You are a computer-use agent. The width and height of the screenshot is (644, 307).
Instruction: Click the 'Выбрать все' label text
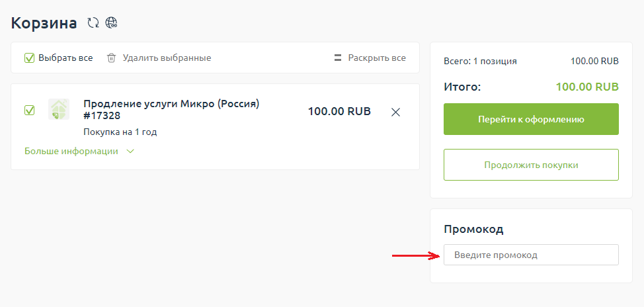point(65,58)
